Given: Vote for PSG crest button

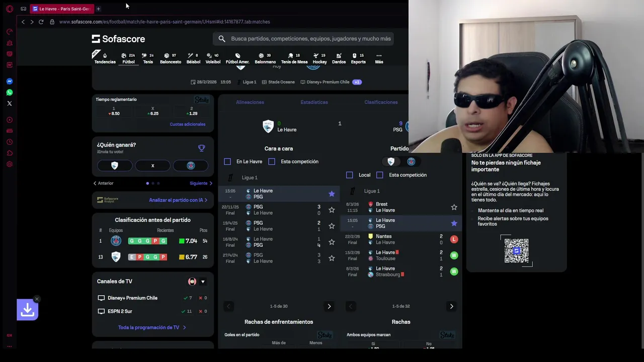Looking at the screenshot, I should point(191,165).
